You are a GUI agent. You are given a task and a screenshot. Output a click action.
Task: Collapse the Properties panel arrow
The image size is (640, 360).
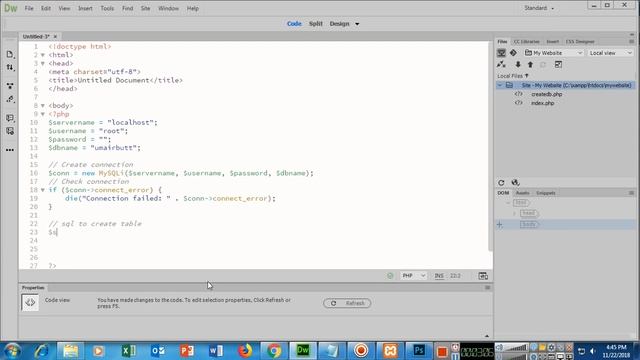pyautogui.click(x=487, y=336)
